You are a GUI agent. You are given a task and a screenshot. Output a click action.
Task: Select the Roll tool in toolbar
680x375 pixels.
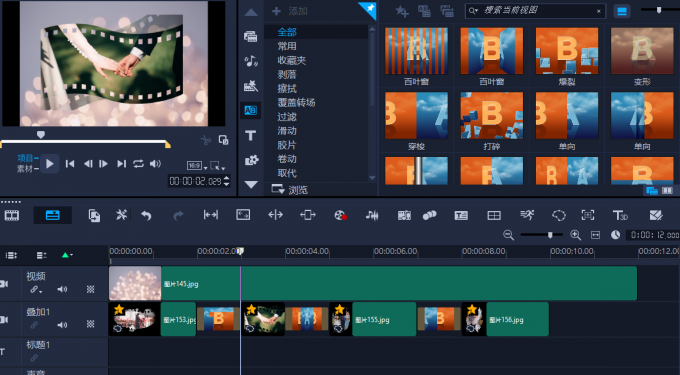(275, 215)
